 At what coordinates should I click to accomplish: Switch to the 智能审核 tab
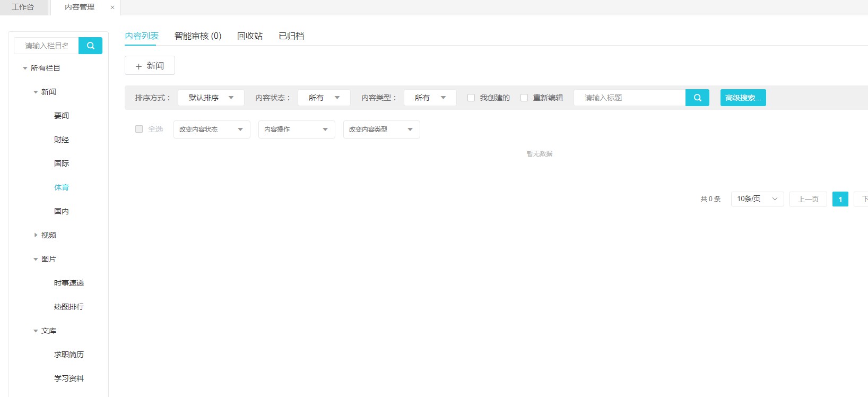pyautogui.click(x=197, y=36)
